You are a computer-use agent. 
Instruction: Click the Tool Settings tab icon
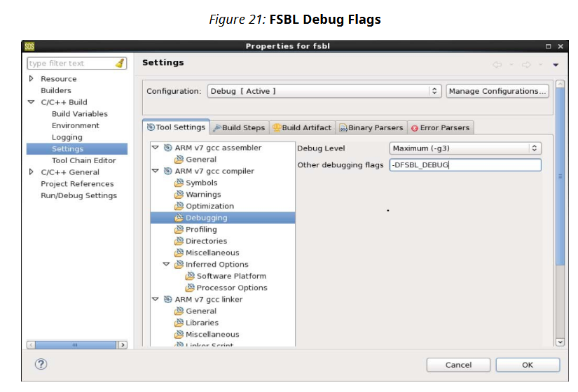151,127
